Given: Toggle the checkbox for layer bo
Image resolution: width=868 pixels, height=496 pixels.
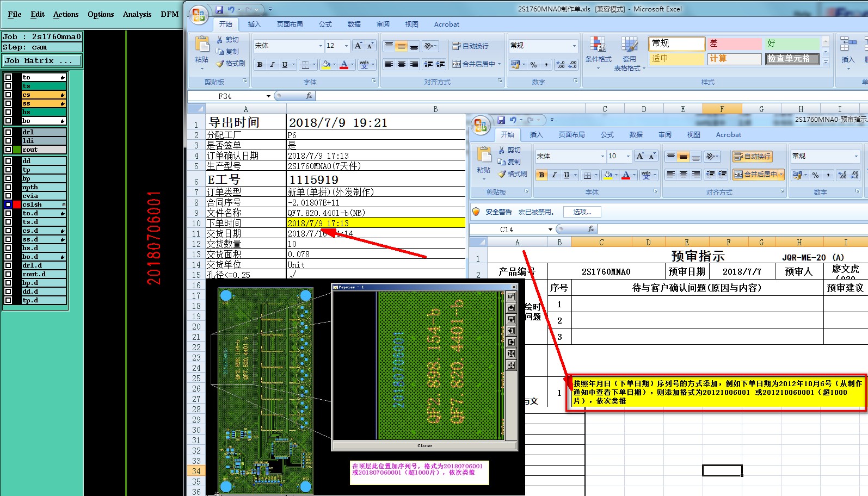Looking at the screenshot, I should coord(8,121).
